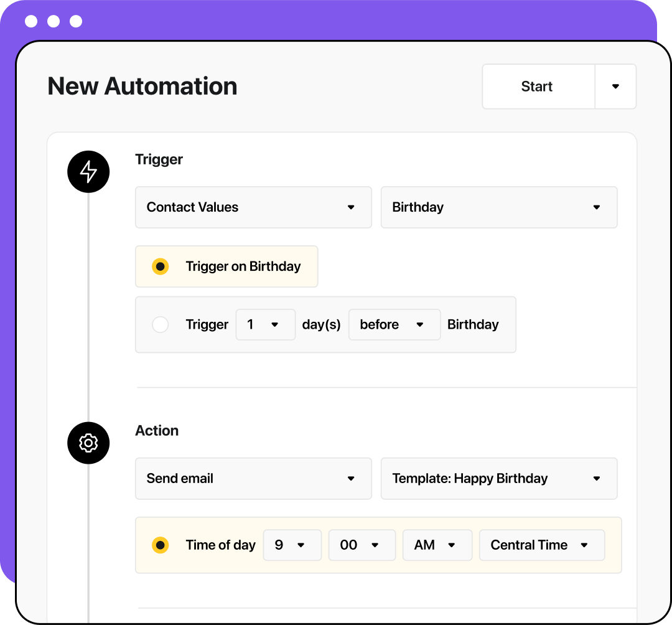672x625 pixels.
Task: Open the minutes dropdown showing 00
Action: [362, 545]
